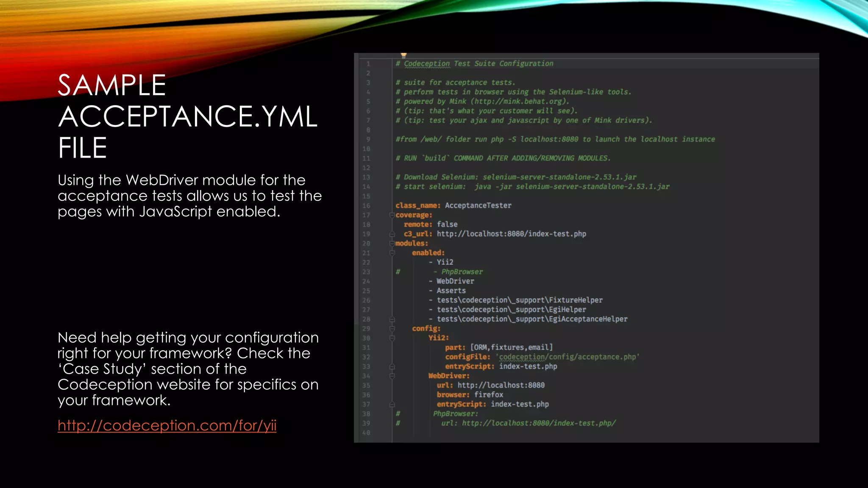Collapse the modules: block fold marker
The width and height of the screenshot is (868, 488).
click(392, 244)
